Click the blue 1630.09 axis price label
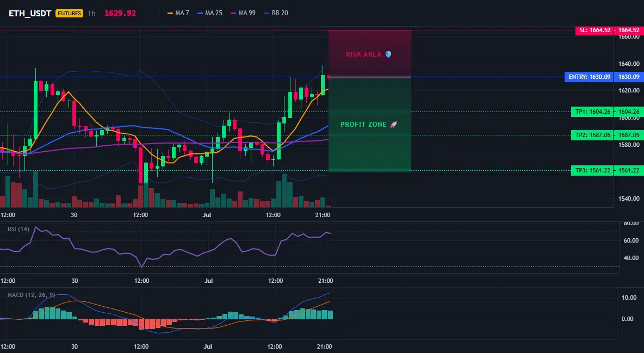 (x=629, y=77)
